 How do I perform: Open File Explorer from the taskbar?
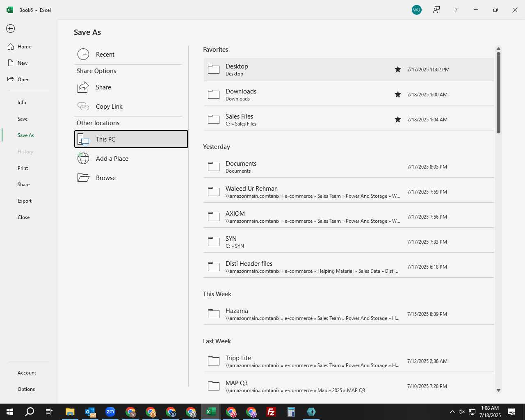tap(70, 412)
